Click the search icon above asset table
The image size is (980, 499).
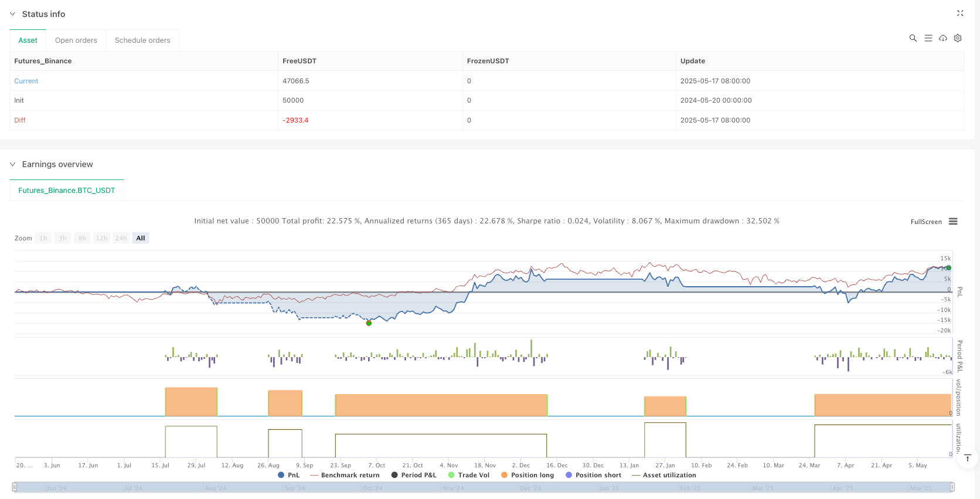913,38
